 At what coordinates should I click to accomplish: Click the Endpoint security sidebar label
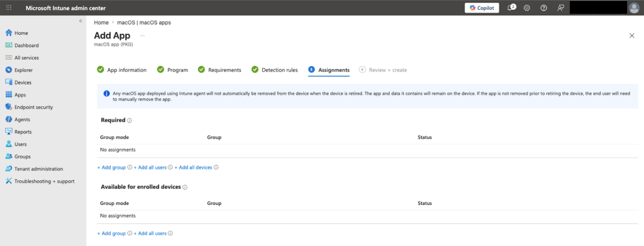point(34,107)
